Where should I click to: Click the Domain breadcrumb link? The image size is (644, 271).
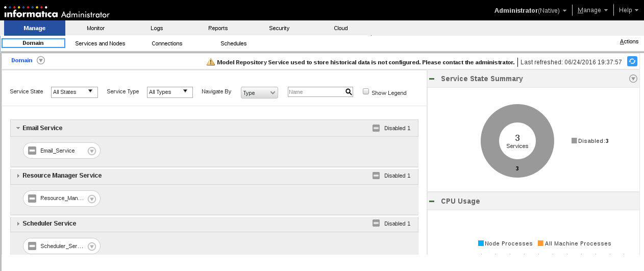[22, 60]
